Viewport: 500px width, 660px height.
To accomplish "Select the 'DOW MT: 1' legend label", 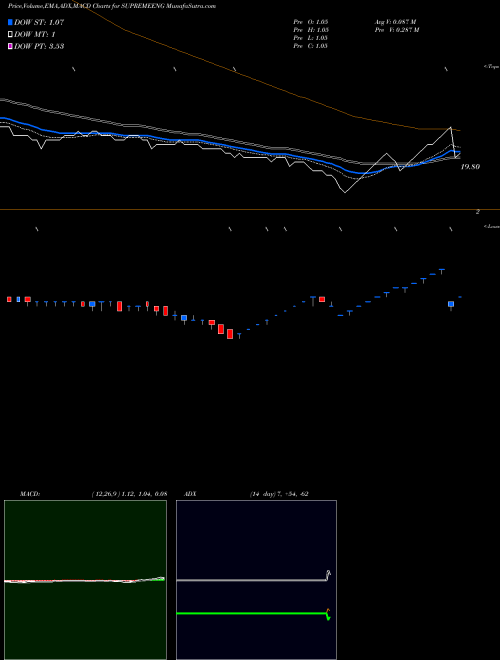I will (x=35, y=35).
